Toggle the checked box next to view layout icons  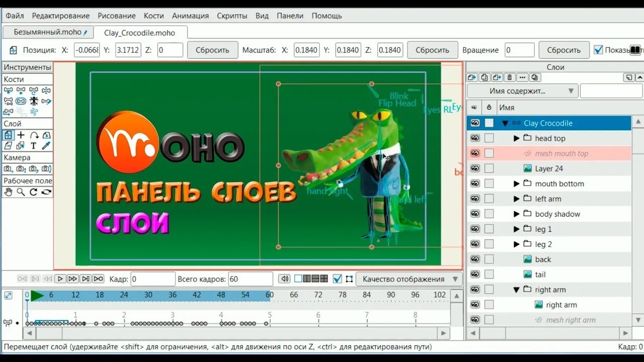tap(337, 279)
